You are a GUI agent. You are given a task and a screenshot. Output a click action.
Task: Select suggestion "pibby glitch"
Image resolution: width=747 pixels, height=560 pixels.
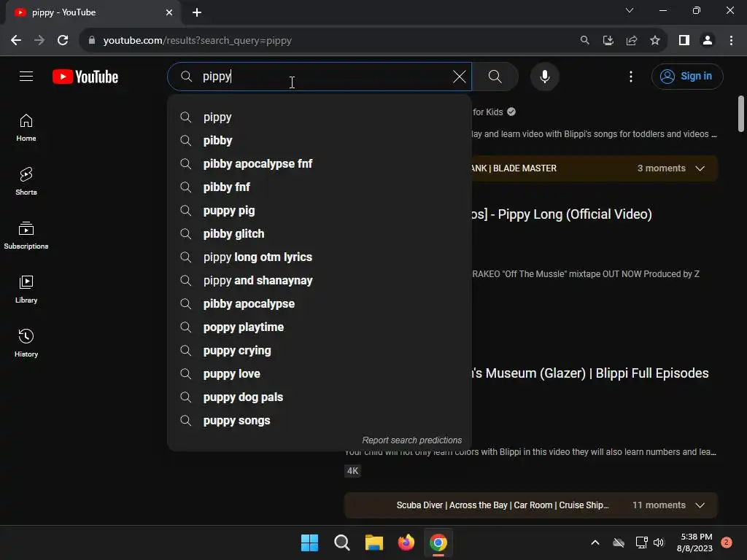tap(320, 234)
